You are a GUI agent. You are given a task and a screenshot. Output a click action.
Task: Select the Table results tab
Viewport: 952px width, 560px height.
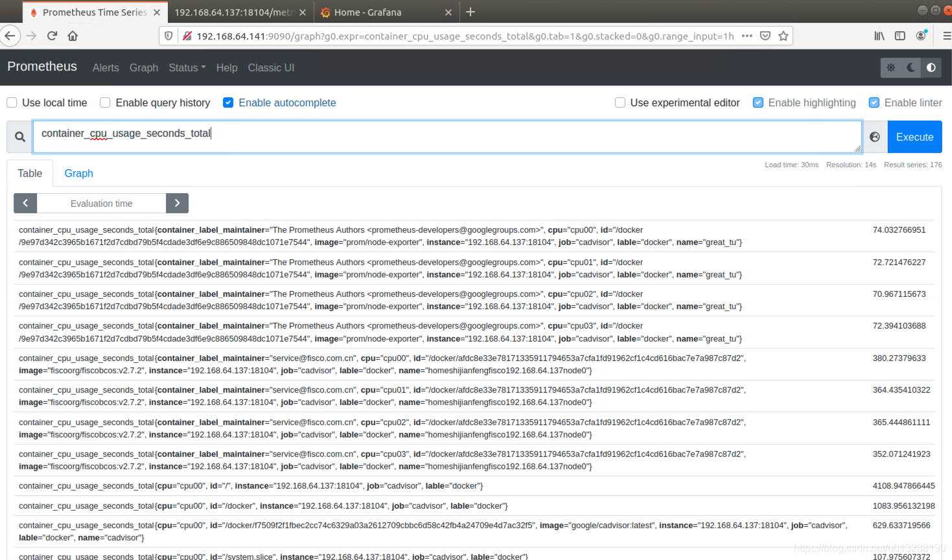coord(30,173)
